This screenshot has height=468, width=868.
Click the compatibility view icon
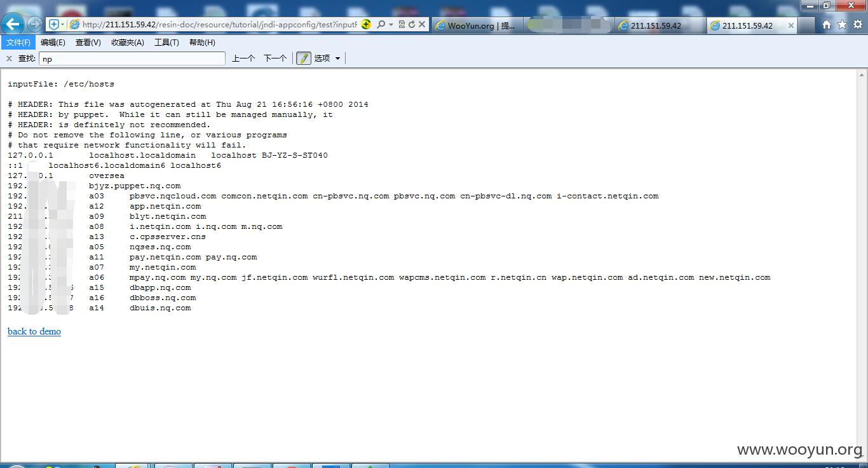(x=402, y=24)
